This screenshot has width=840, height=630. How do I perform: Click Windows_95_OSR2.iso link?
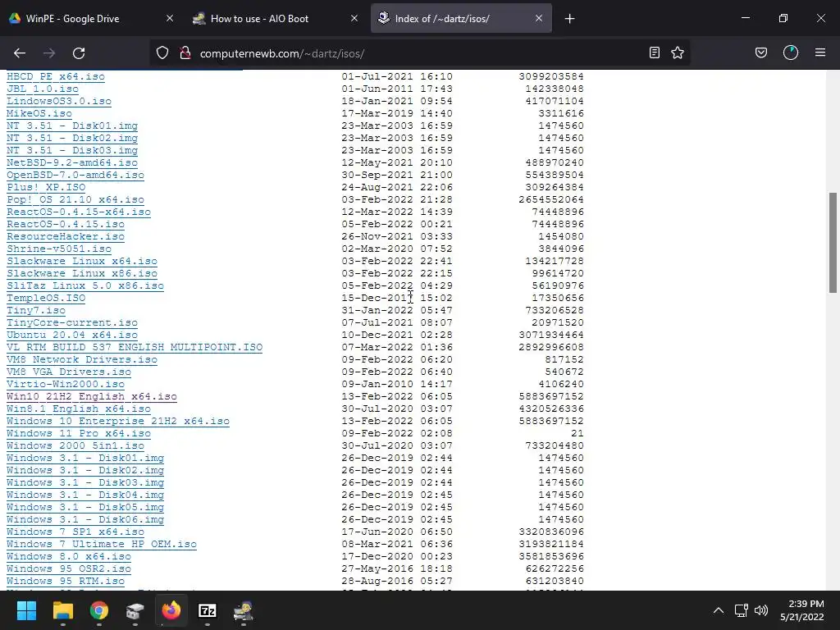(69, 569)
